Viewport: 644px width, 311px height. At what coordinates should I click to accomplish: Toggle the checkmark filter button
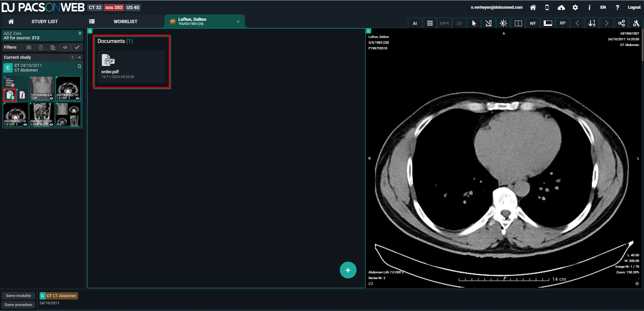pos(77,47)
